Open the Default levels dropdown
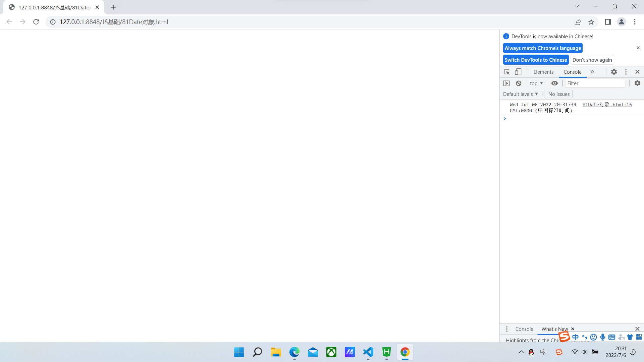The image size is (644, 362). point(520,94)
